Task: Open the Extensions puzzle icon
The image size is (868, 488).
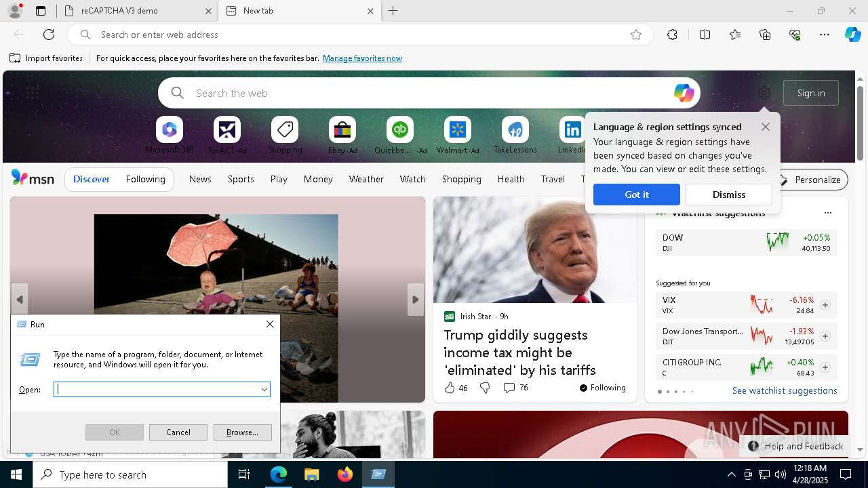Action: (x=672, y=35)
